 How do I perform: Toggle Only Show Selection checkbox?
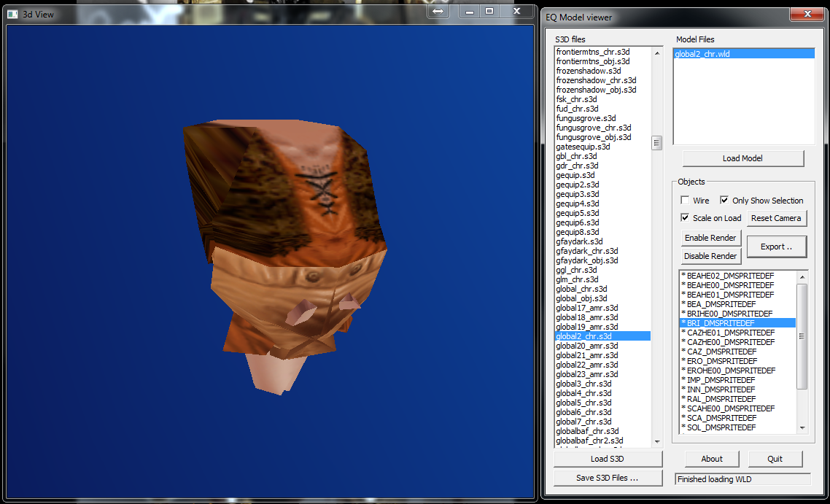pos(724,200)
